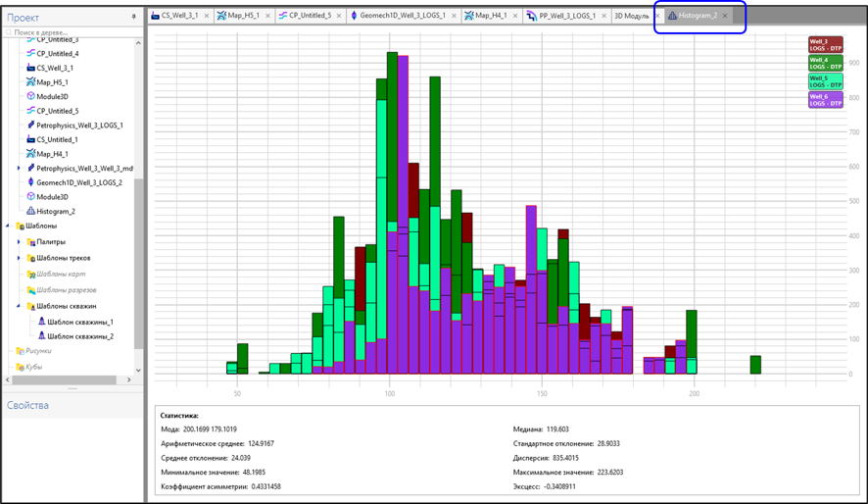Select CP_Untitled_5 icon in project tree
This screenshot has height=504, width=868.
30,111
